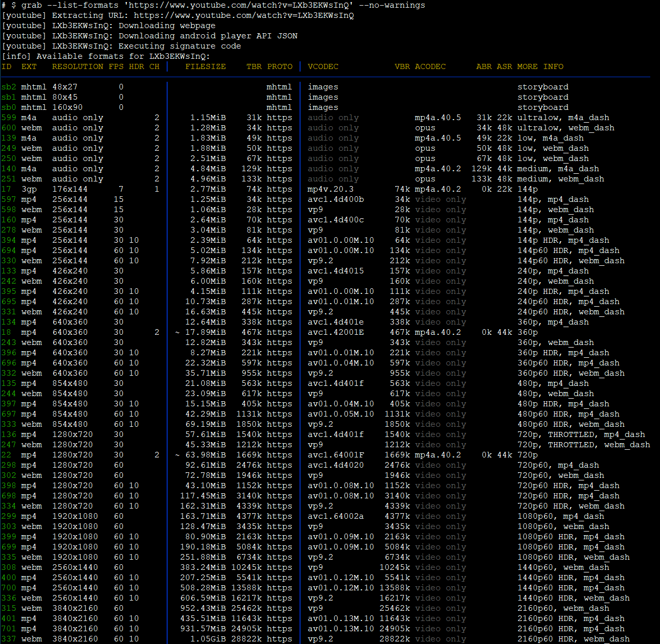Image resolution: width=660 pixels, height=644 pixels.
Task: Click the 7.92MiB file size
Action: click(208, 261)
